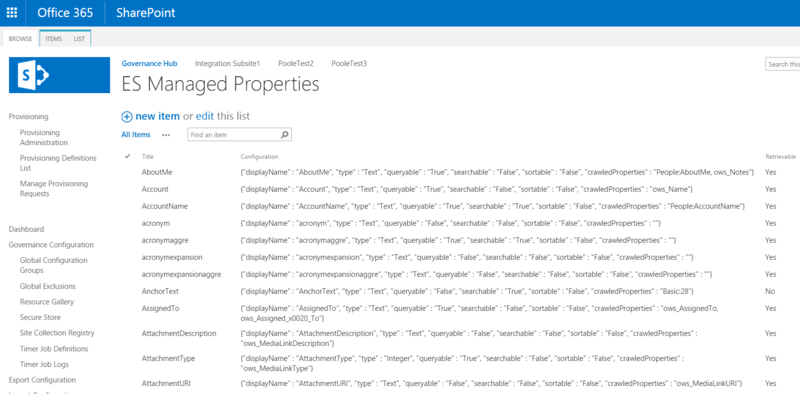
Task: Select the All Items view
Action: [136, 135]
